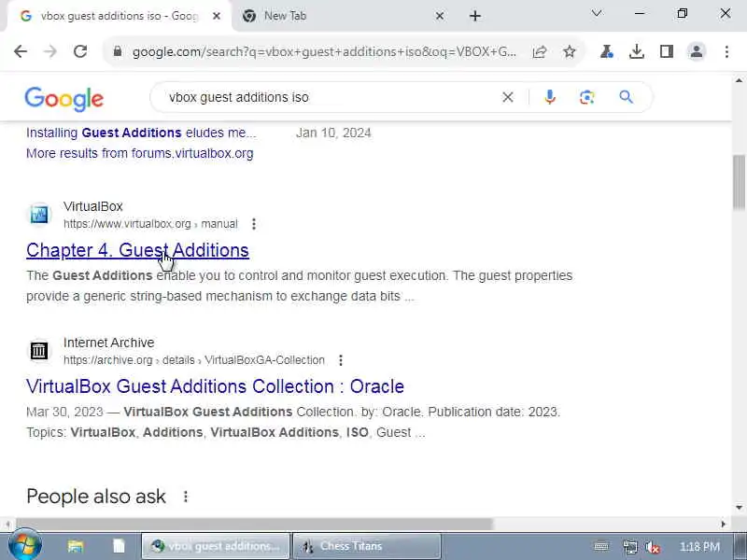This screenshot has height=560, width=747.
Task: Open Installing Guest Additions eludes me link
Action: (141, 133)
